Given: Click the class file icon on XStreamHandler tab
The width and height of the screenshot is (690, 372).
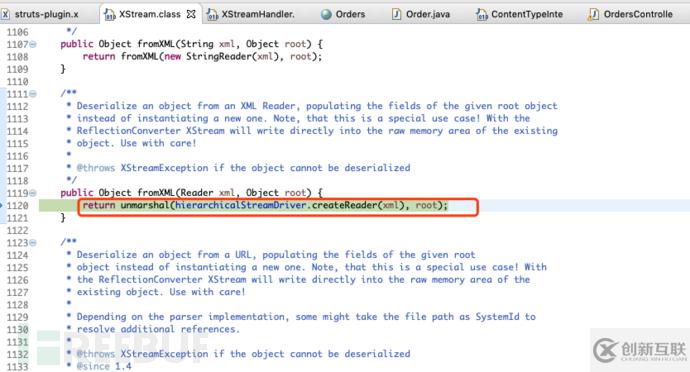Looking at the screenshot, I should pyautogui.click(x=213, y=15).
